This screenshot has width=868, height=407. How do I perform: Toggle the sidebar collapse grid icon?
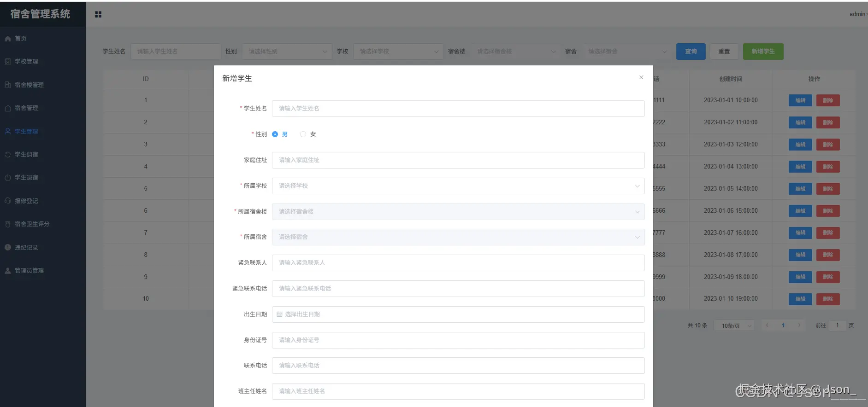coord(98,14)
